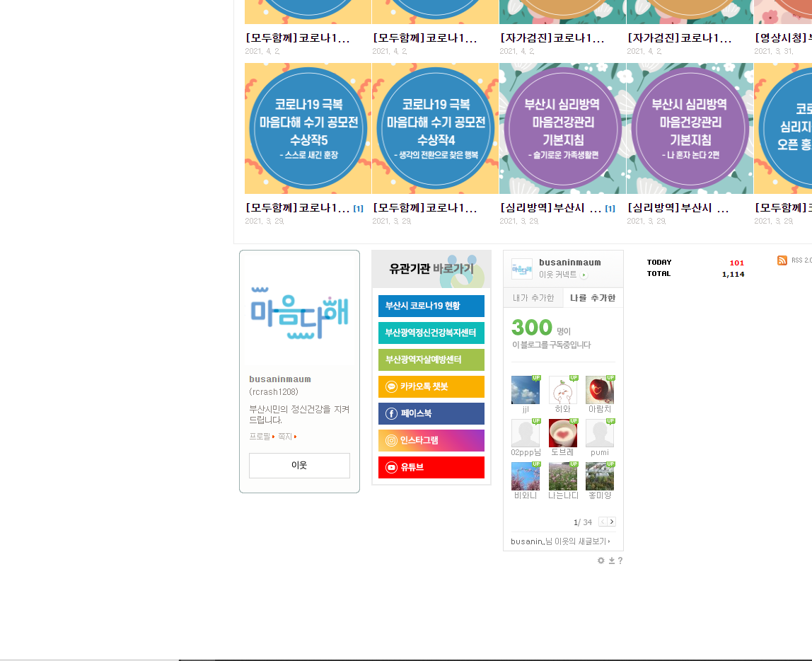Screen dimensions: 812x661
Task: Click the 도브레 neighbor profile picture
Action: coord(562,433)
